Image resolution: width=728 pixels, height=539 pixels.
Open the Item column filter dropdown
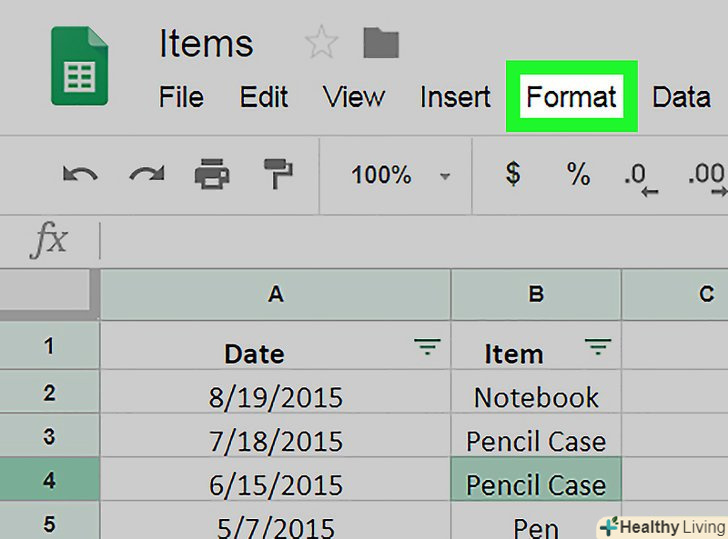[x=598, y=347]
